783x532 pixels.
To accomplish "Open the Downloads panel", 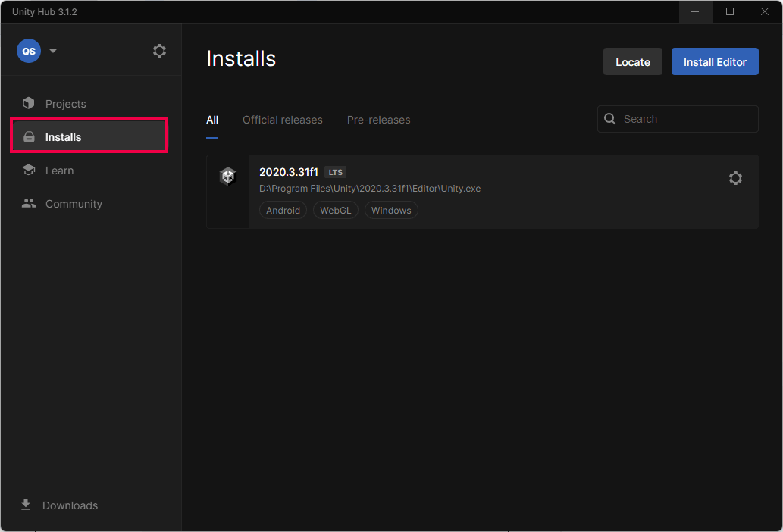I will coord(70,505).
